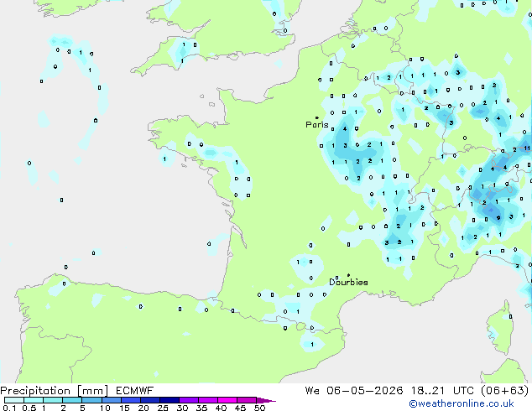Click the "(06+63)" forecast offset text
Screen dimensions: 532x411
click(505, 391)
